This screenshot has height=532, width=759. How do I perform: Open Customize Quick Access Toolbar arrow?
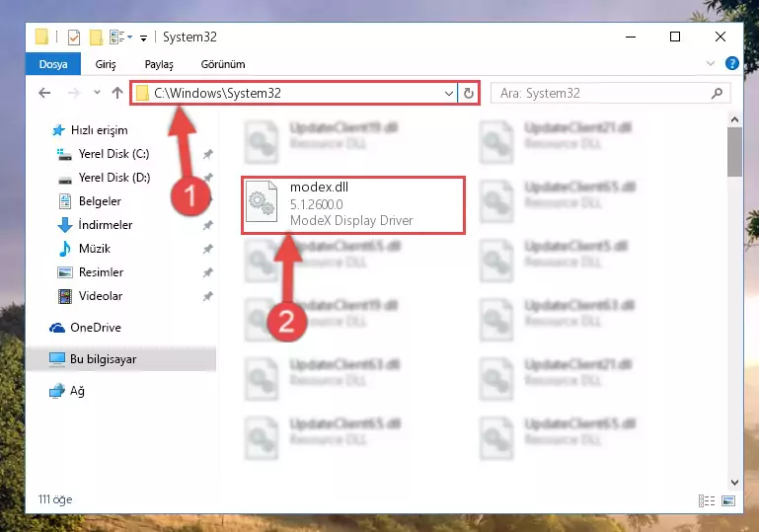(x=143, y=38)
